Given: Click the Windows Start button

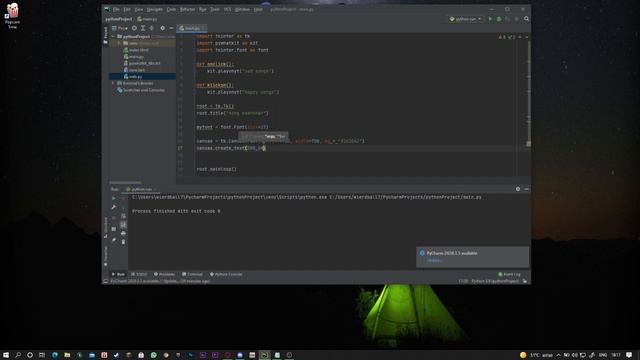Looking at the screenshot, I should click(x=6, y=355).
